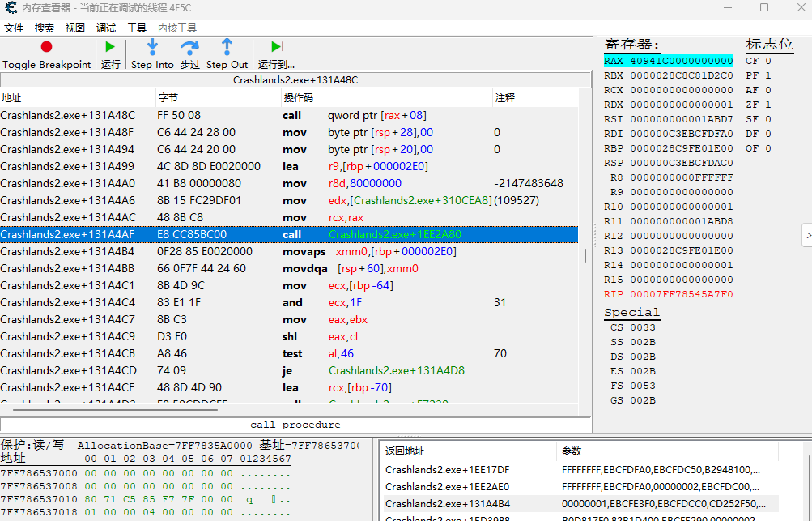This screenshot has height=521, width=812.
Task: Click the 地址 column header in the disassembler
Action: pyautogui.click(x=78, y=97)
